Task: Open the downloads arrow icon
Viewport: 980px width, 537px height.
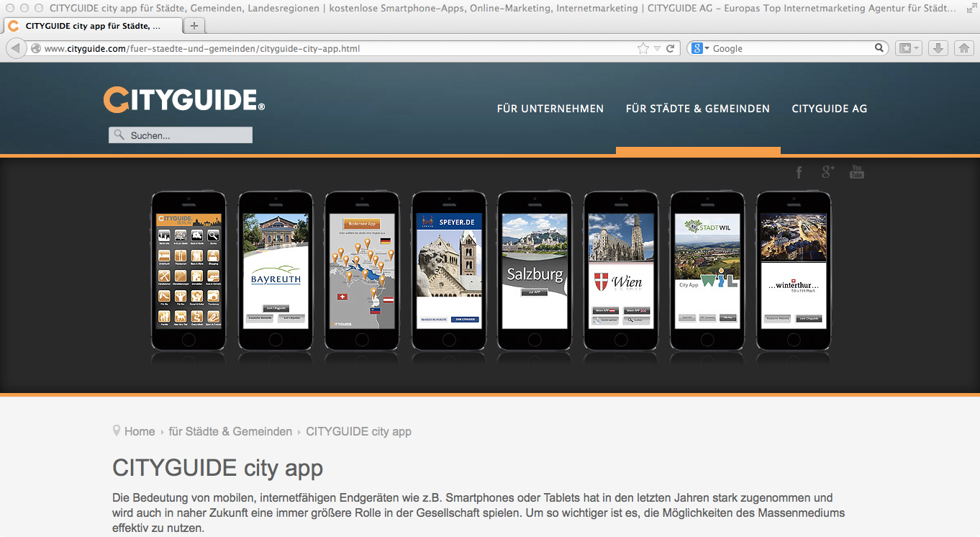Action: pyautogui.click(x=937, y=48)
